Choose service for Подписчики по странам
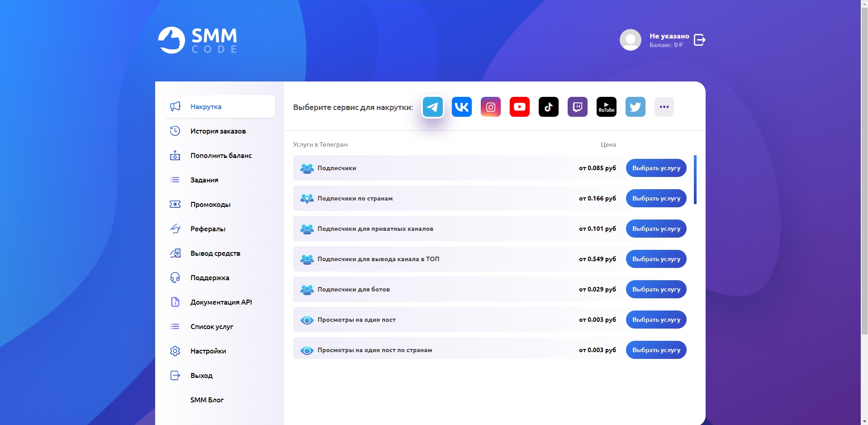 pos(656,198)
